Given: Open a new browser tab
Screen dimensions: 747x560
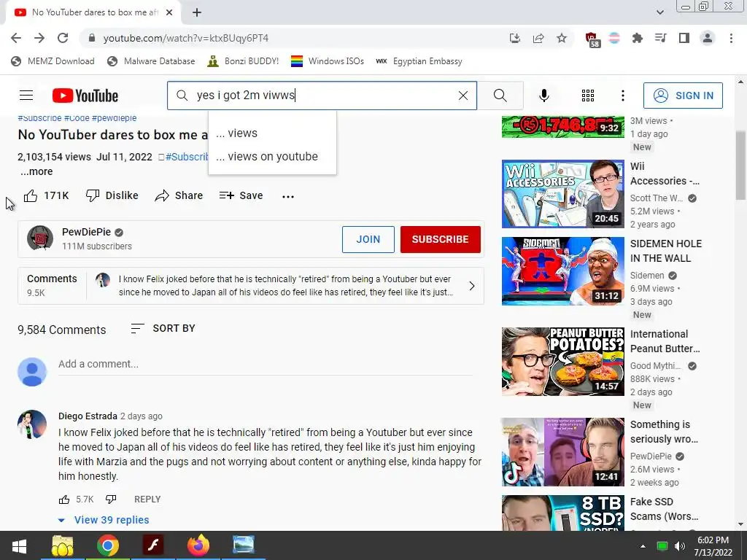Looking at the screenshot, I should point(197,12).
